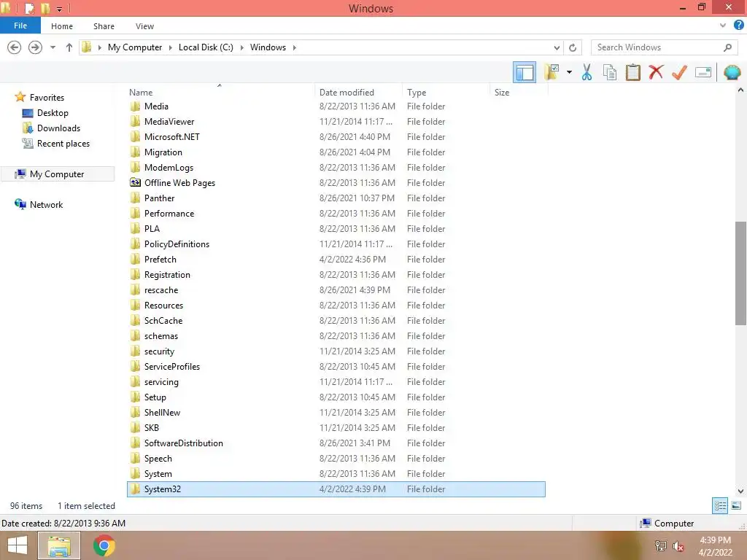Click the vertical scrollbar thumb
The image size is (747, 560).
(740, 273)
